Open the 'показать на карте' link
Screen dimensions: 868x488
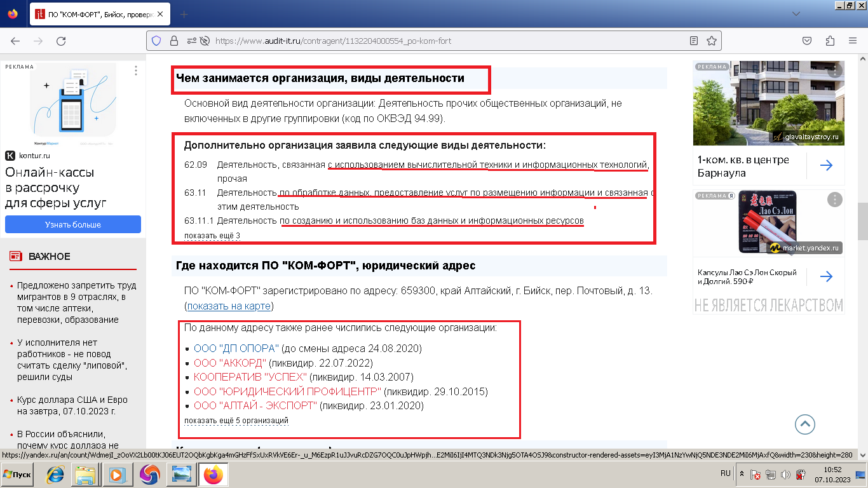[229, 306]
